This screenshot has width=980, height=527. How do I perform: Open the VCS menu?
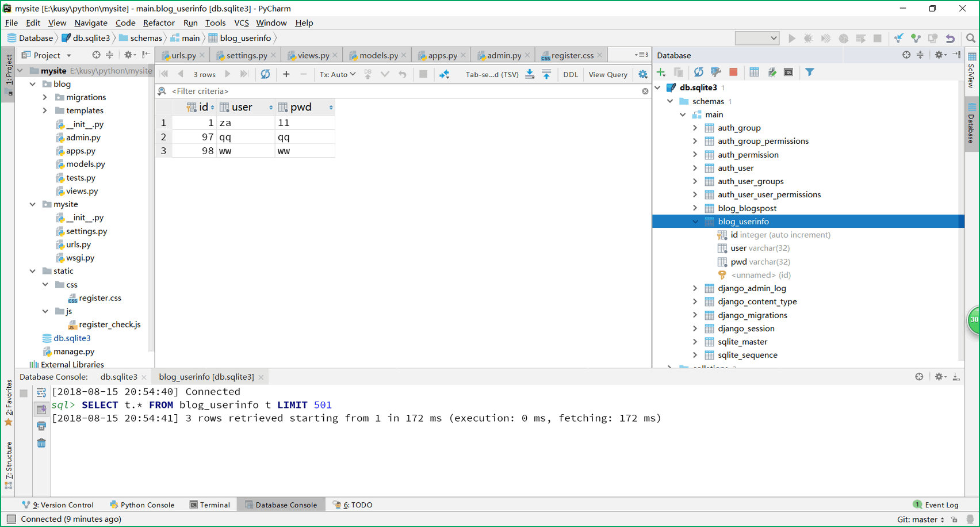[x=242, y=23]
